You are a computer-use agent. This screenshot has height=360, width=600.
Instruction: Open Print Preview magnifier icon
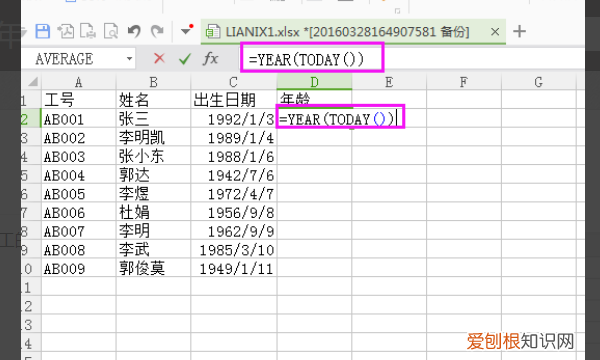tap(111, 31)
